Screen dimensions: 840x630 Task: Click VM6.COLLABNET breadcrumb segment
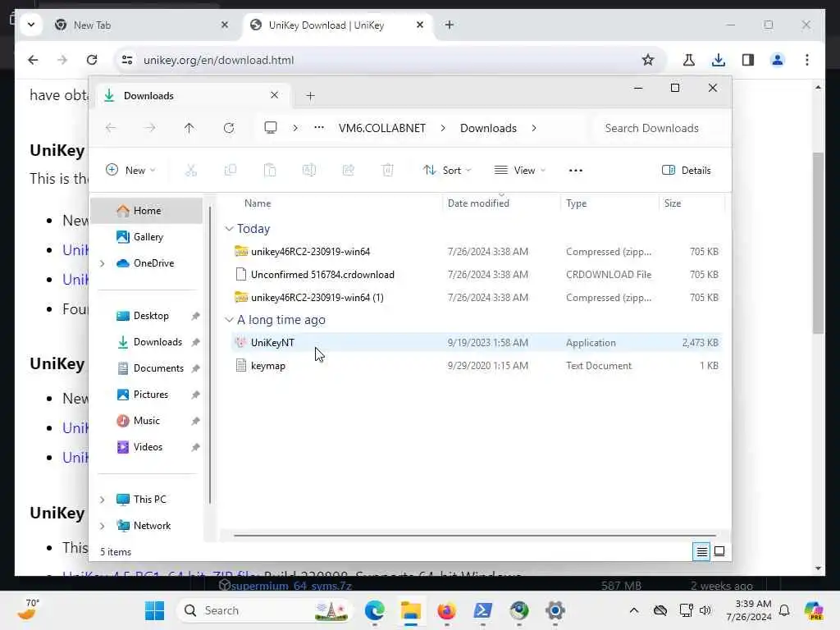tap(382, 128)
